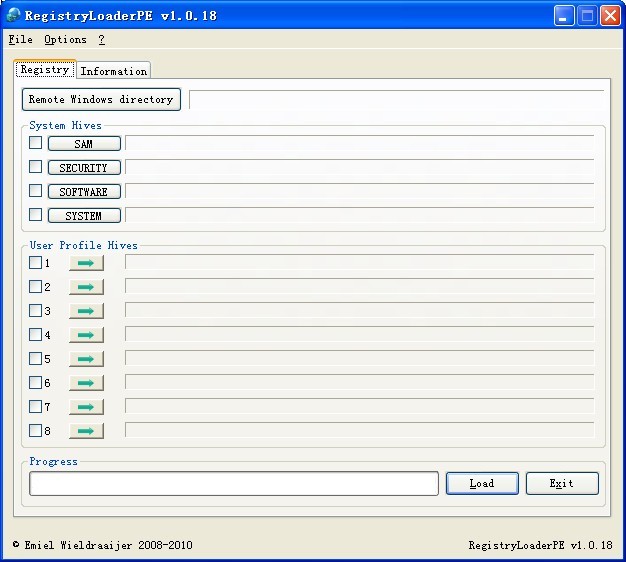Tick the SECURITY hive checkbox
The height and width of the screenshot is (562, 626).
pyautogui.click(x=36, y=167)
